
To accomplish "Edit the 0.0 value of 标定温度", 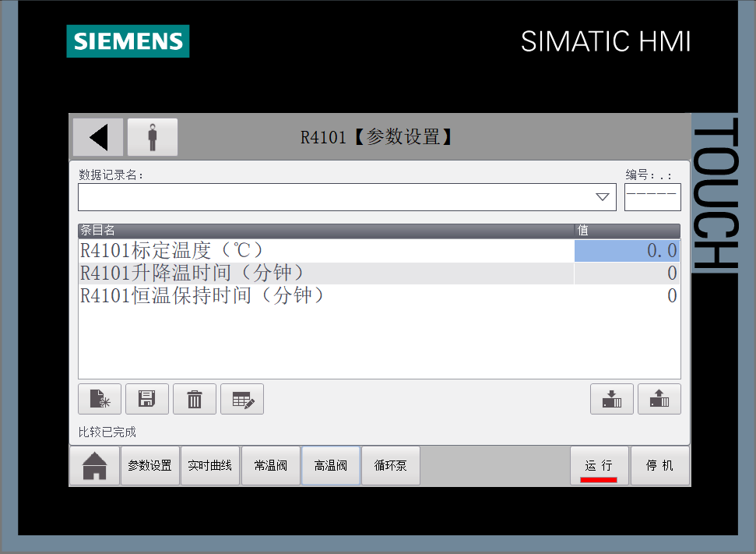I will (628, 250).
